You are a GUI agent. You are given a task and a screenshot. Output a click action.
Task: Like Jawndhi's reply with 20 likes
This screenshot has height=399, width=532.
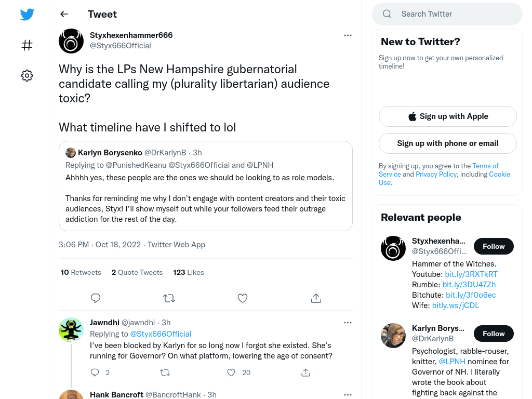pyautogui.click(x=231, y=373)
